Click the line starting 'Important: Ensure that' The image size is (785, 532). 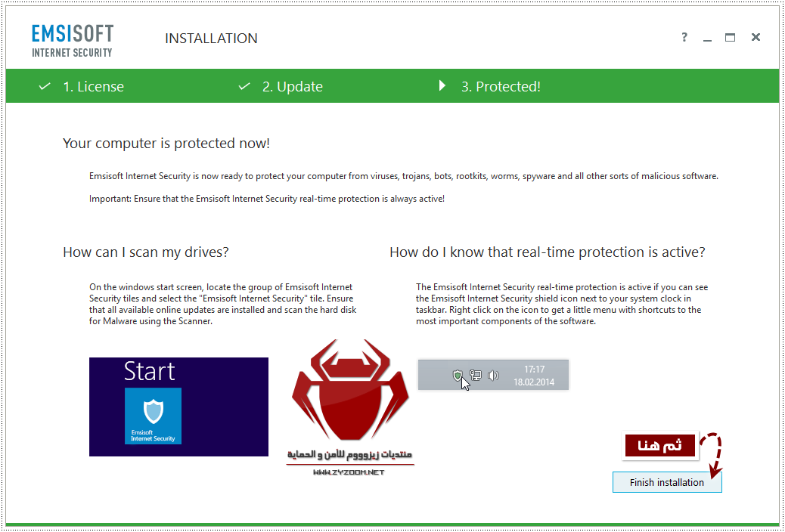(267, 199)
